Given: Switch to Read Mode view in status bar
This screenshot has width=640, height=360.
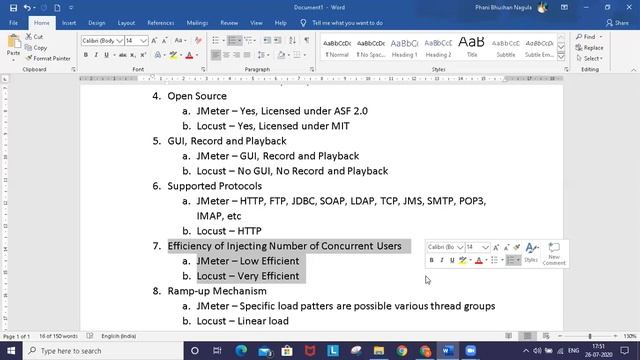Looking at the screenshot, I should [x=509, y=336].
